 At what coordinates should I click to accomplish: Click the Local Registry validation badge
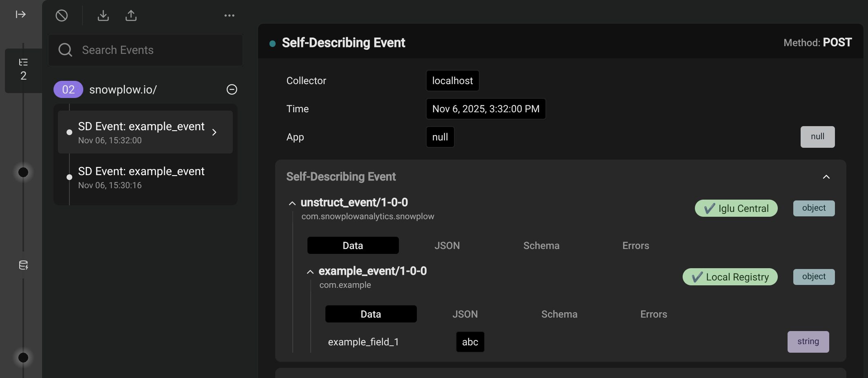[730, 277]
